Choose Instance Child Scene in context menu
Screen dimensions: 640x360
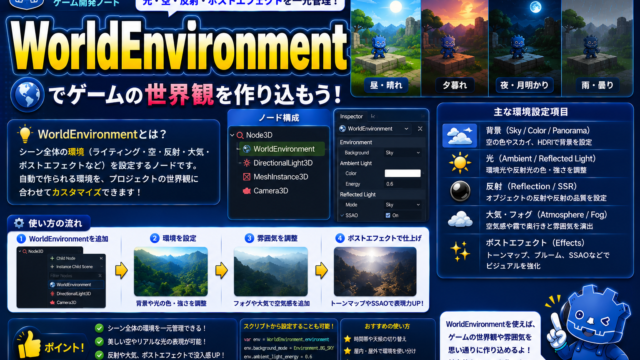coord(74,267)
